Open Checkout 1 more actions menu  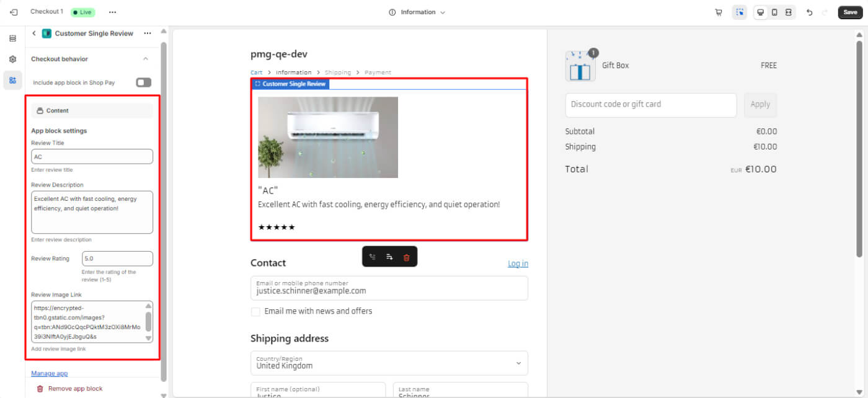click(x=112, y=12)
